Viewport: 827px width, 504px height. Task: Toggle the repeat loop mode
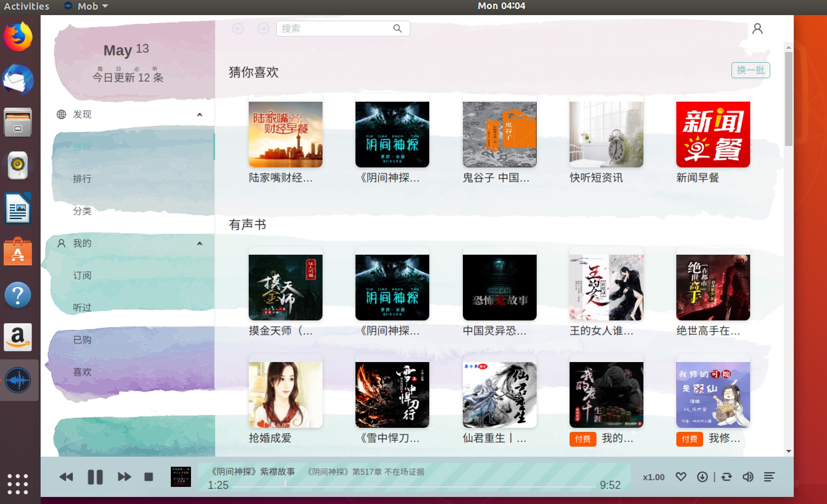click(x=726, y=477)
